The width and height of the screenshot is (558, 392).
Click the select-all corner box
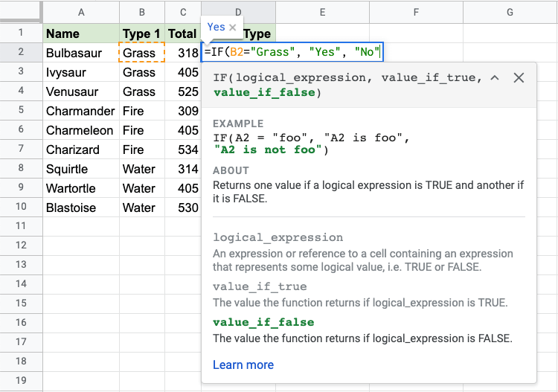point(21,12)
